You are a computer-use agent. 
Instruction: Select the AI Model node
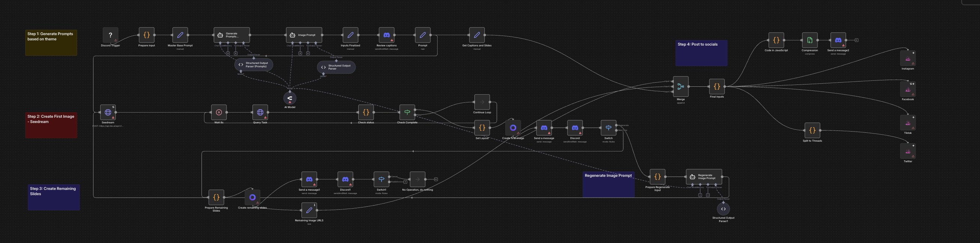point(290,98)
